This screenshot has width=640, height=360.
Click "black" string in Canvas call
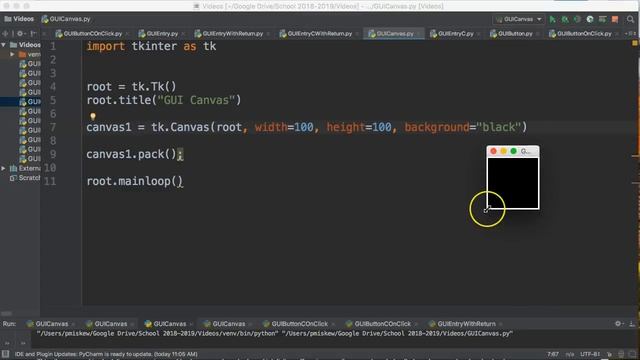point(498,127)
